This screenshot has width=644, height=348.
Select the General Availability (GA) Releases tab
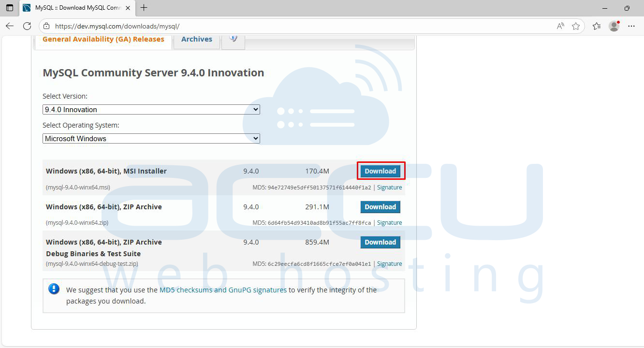103,39
